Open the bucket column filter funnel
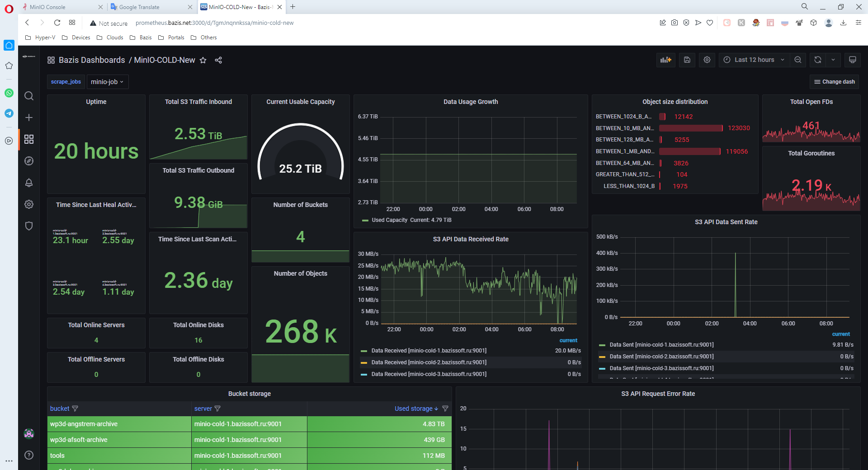The height and width of the screenshot is (470, 868). pyautogui.click(x=75, y=408)
